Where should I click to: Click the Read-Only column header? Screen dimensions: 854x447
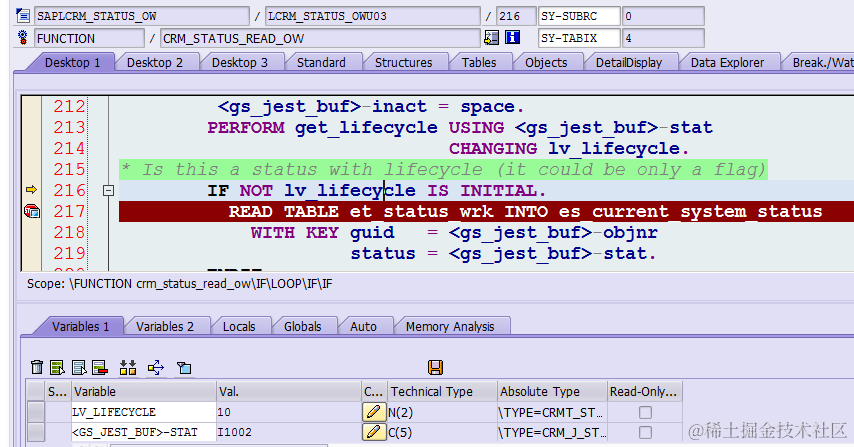(x=645, y=391)
